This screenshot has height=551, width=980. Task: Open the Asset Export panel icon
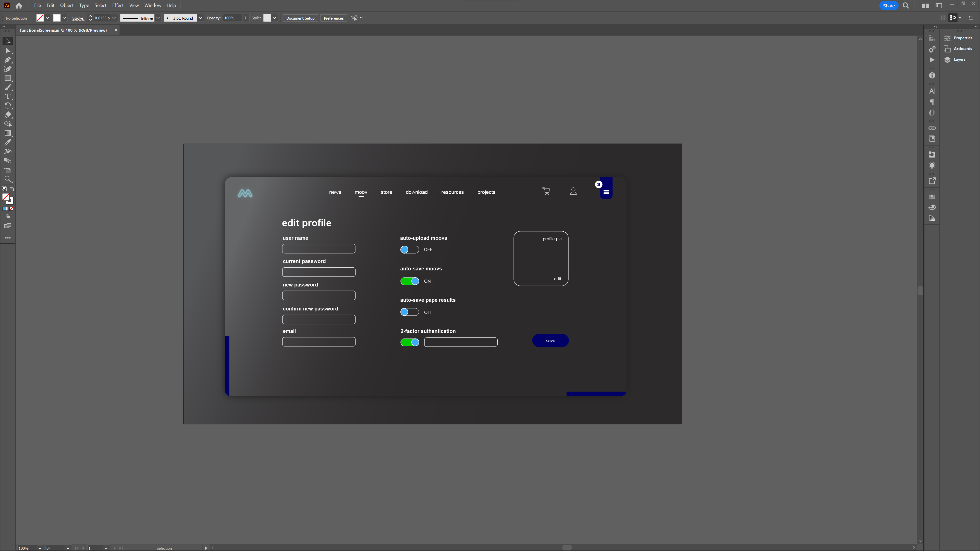(932, 181)
